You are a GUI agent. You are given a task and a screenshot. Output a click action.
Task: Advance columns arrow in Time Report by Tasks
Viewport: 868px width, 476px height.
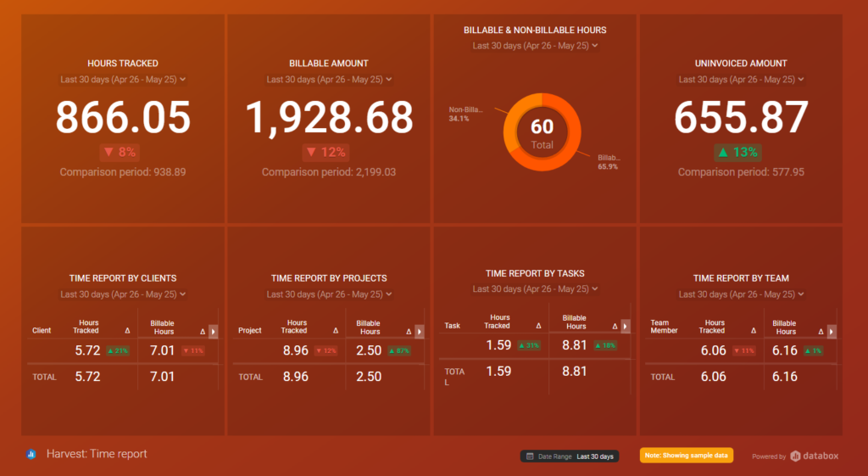[626, 327]
